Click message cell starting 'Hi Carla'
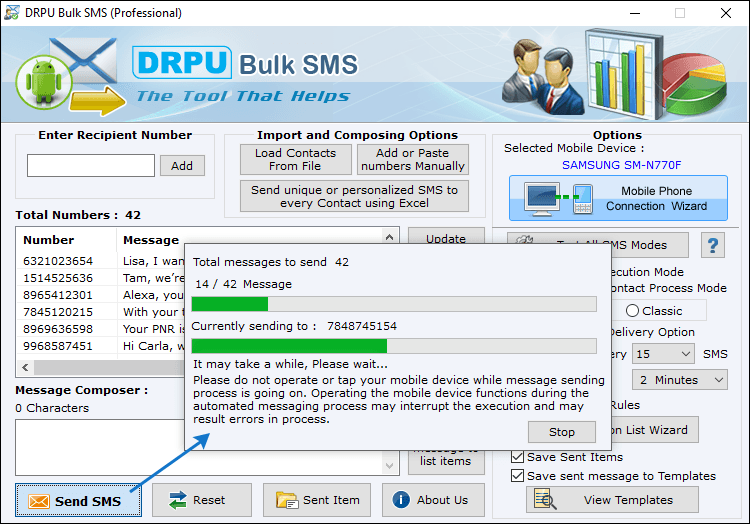The width and height of the screenshot is (750, 524). [153, 346]
